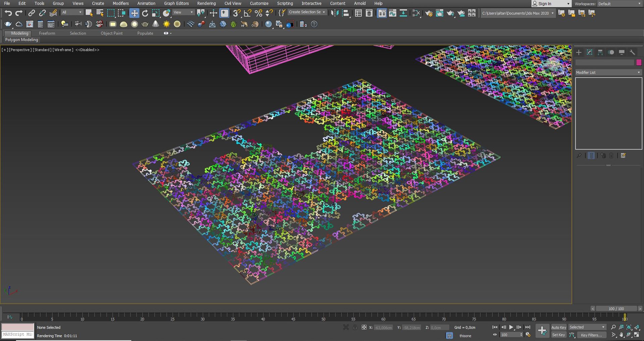Click the Redo arrow icon

[x=19, y=13]
